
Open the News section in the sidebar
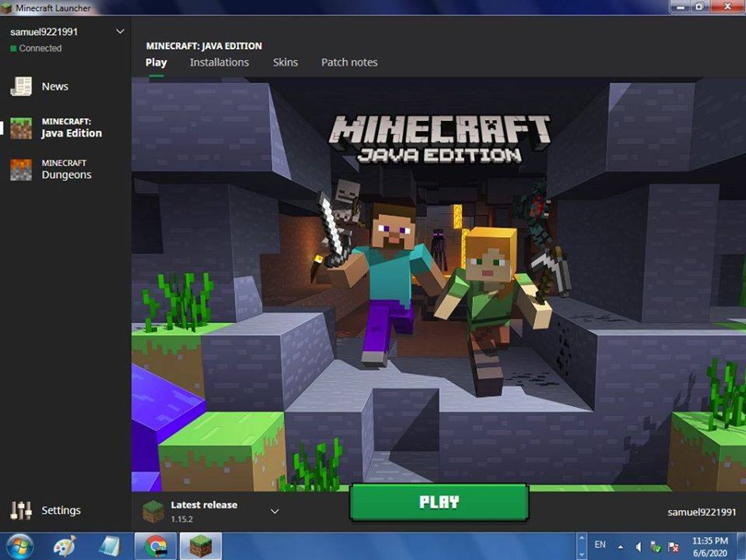click(x=40, y=86)
